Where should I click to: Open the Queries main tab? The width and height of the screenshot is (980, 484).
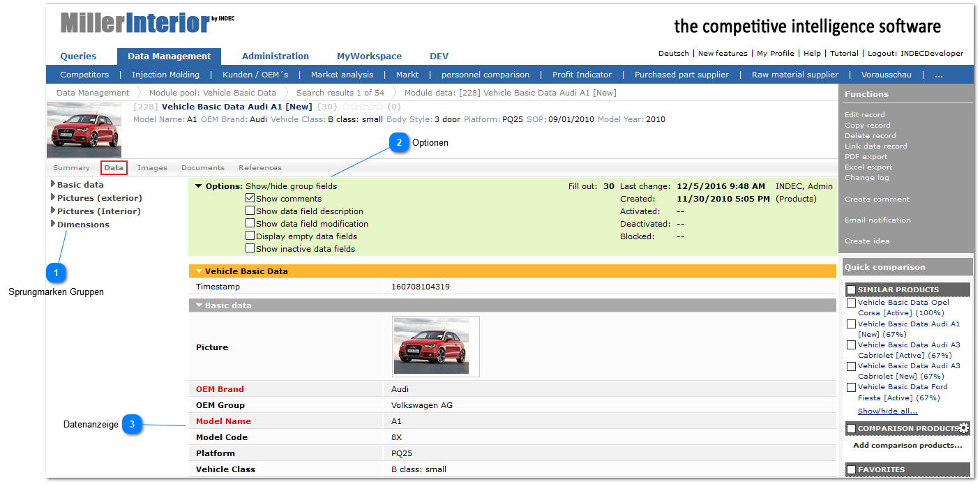(78, 56)
